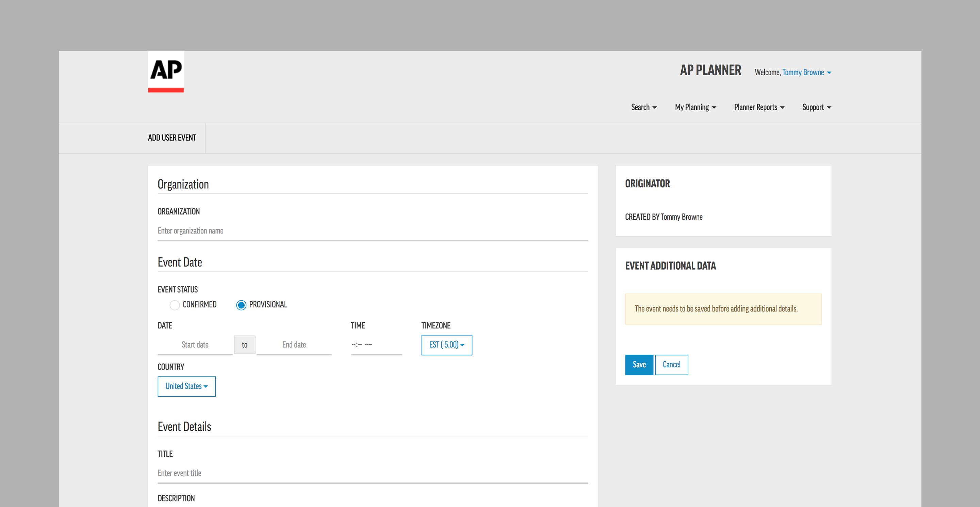The image size is (980, 507).
Task: Click the event title field
Action: tap(373, 474)
